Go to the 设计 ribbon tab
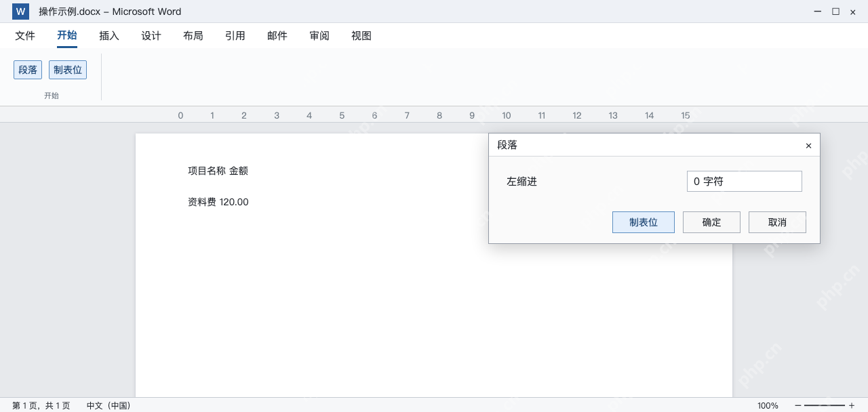Screen dimensions: 868x412 pyautogui.click(x=151, y=36)
